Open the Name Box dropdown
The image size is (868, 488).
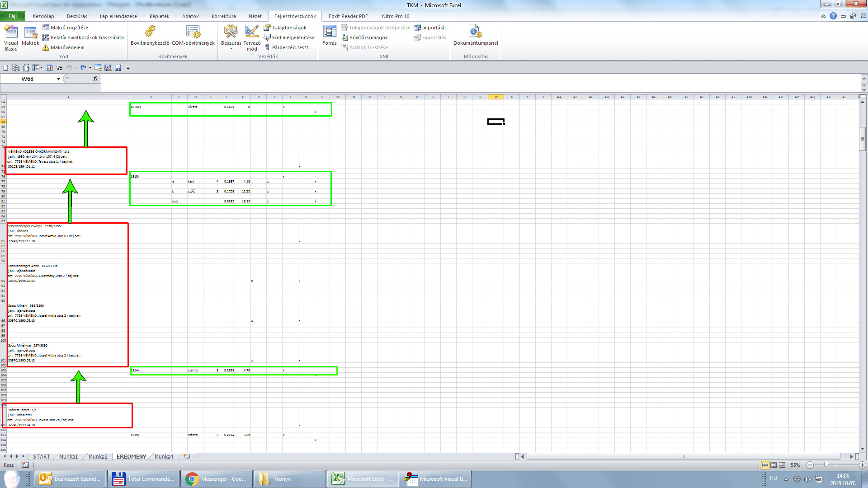(x=58, y=79)
